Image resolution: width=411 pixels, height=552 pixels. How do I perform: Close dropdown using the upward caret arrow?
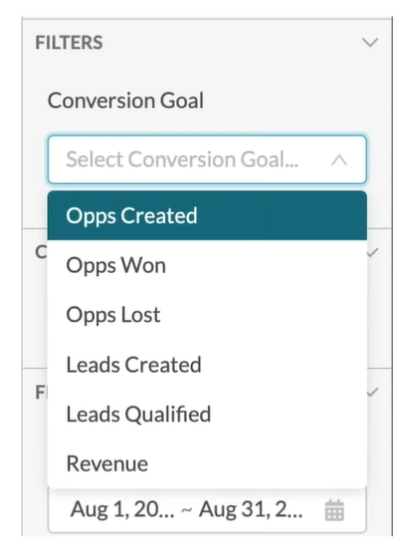(339, 160)
